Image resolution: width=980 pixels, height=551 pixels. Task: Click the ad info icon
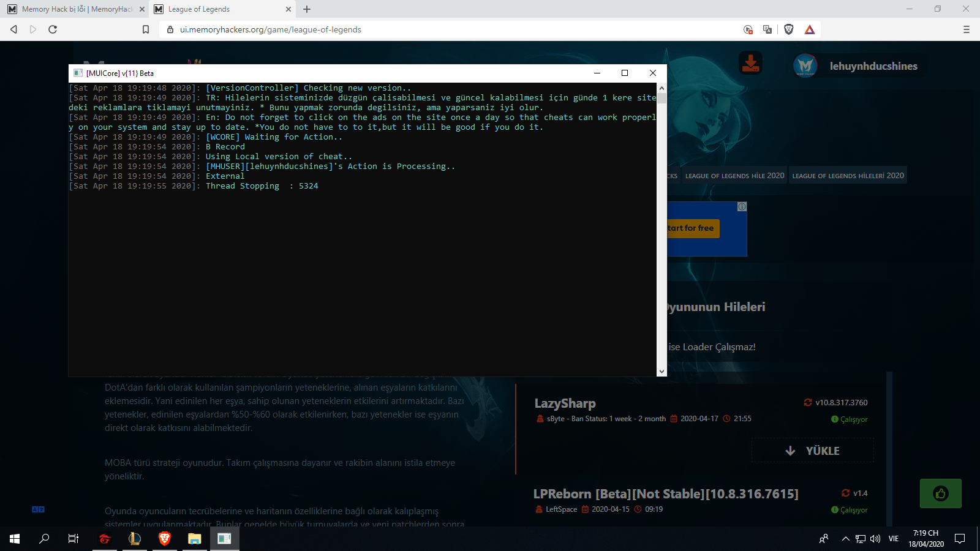[x=742, y=207]
